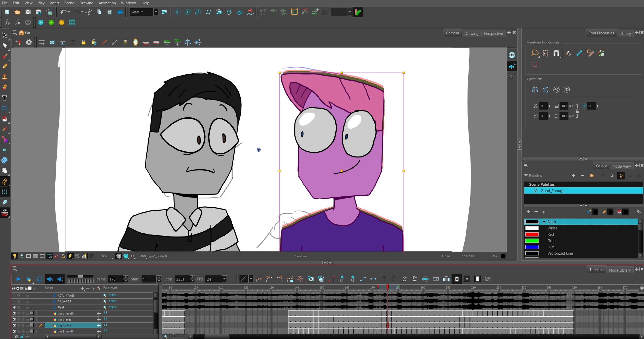644x339 pixels.
Task: Click the Stop frame input field
Action: pyautogui.click(x=182, y=279)
